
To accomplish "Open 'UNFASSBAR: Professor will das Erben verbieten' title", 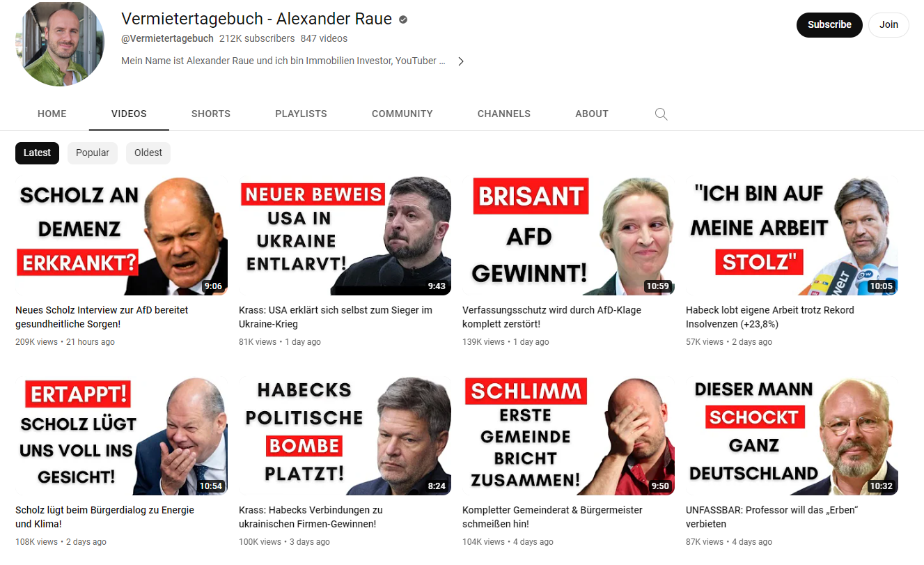I will [772, 517].
